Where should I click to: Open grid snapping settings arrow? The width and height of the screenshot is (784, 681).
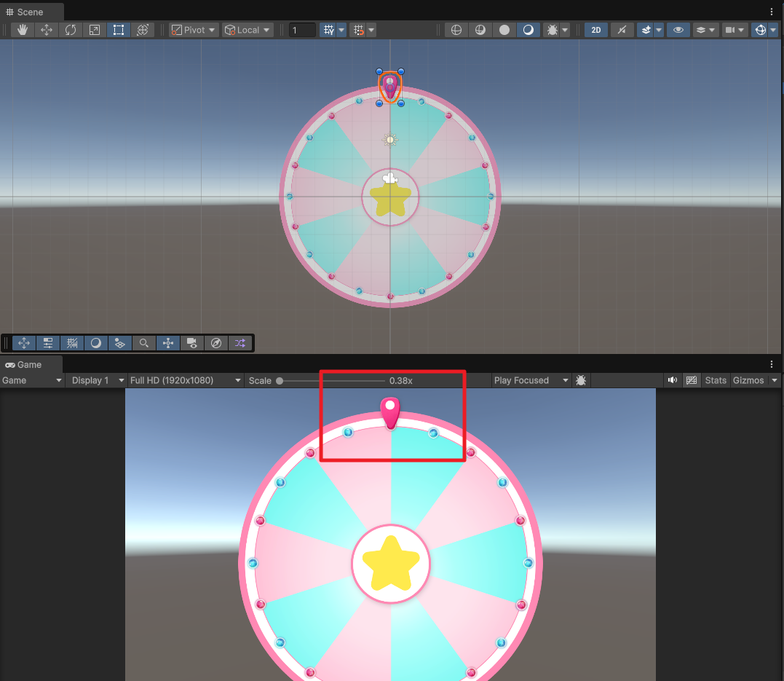click(371, 30)
